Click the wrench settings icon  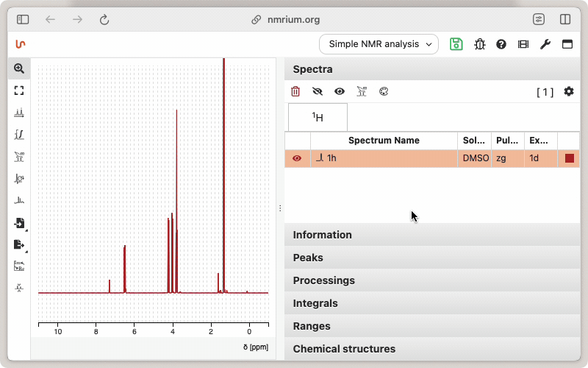click(x=545, y=44)
